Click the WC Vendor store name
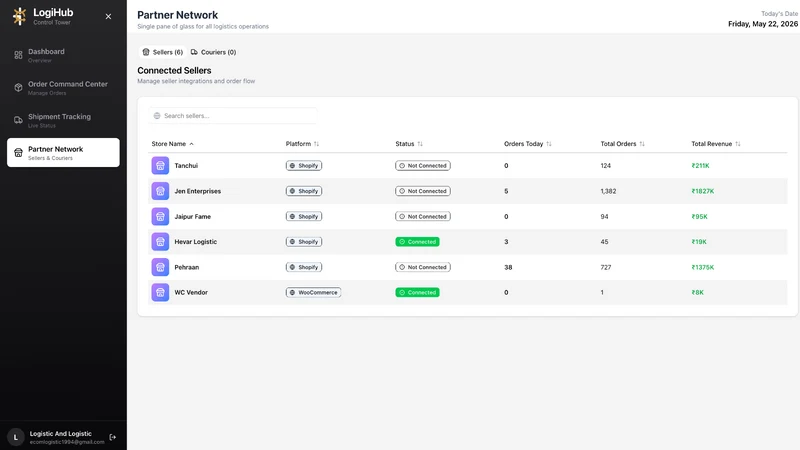The height and width of the screenshot is (450, 800). click(191, 292)
